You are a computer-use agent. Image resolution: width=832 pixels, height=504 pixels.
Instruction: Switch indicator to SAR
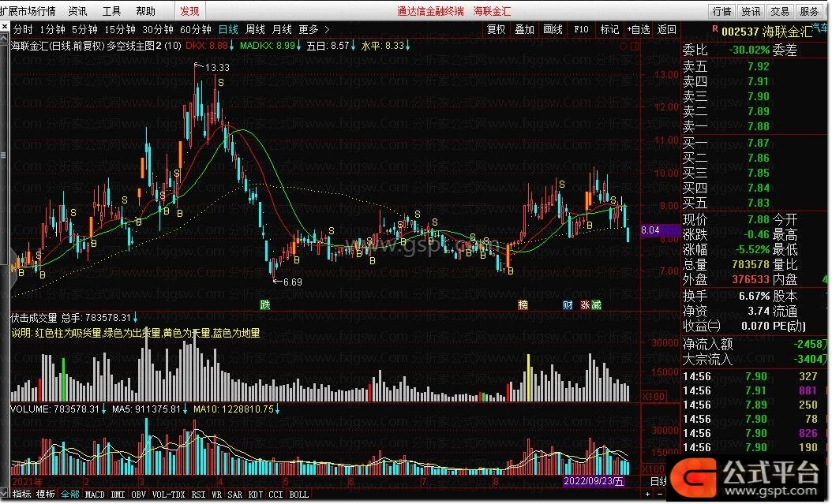(x=235, y=495)
